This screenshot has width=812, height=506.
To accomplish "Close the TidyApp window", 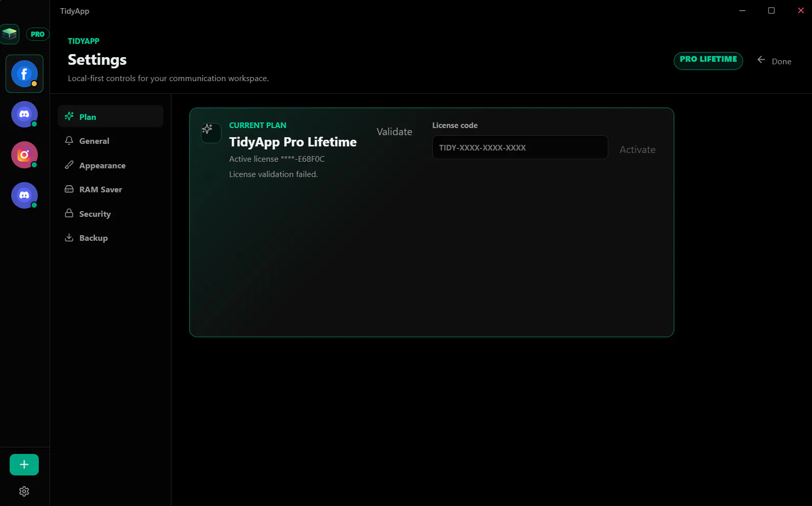I will point(801,11).
